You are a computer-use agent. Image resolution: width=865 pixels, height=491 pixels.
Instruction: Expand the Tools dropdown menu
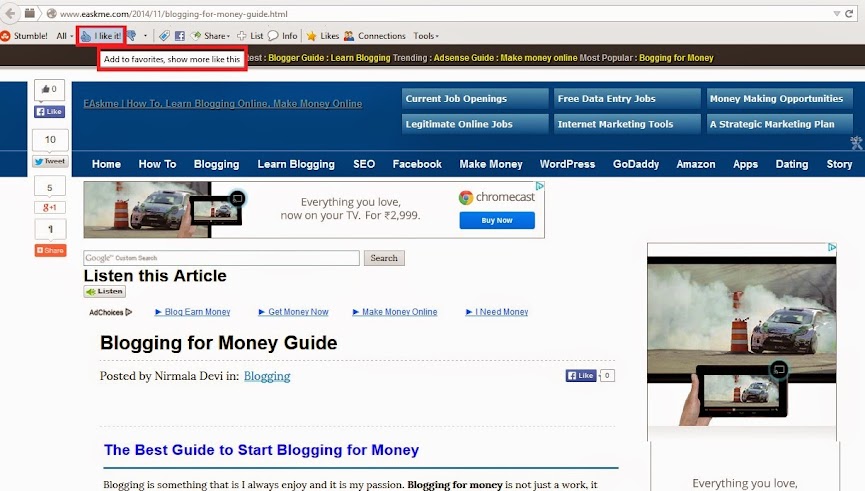point(426,36)
